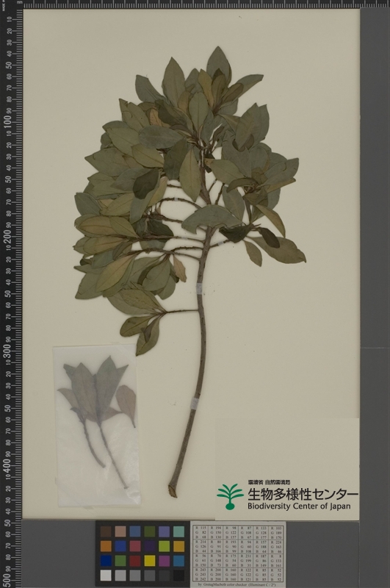Select the magenta swatch on the color checker
390x588 pixels.
click(x=164, y=561)
